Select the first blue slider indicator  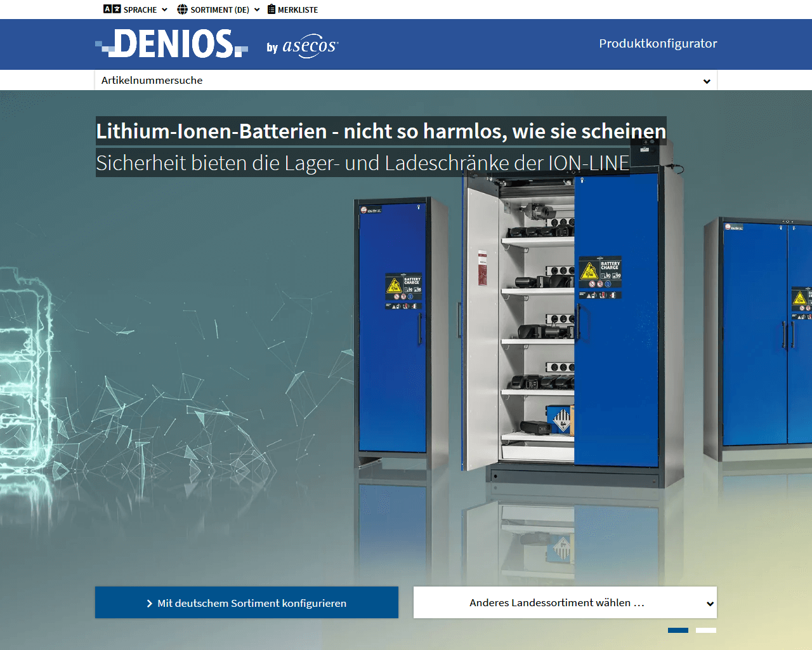(678, 630)
